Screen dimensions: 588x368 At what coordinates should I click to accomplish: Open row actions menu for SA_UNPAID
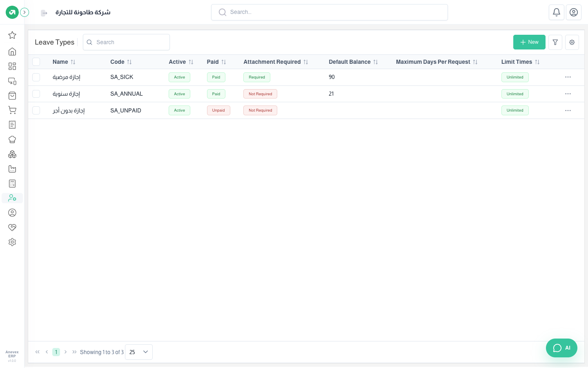coord(568,110)
